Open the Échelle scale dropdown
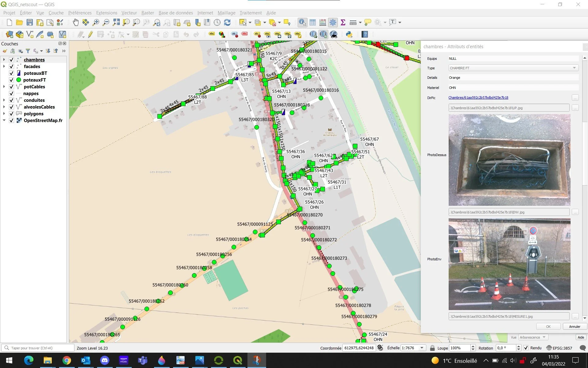 pyautogui.click(x=422, y=348)
